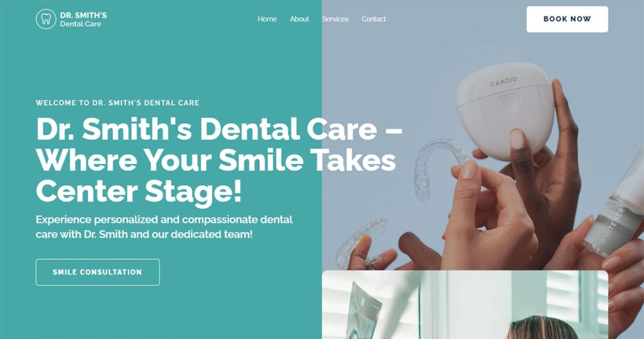Click the second aligner tray at photo bottom
This screenshot has width=644, height=339.
click(x=362, y=242)
